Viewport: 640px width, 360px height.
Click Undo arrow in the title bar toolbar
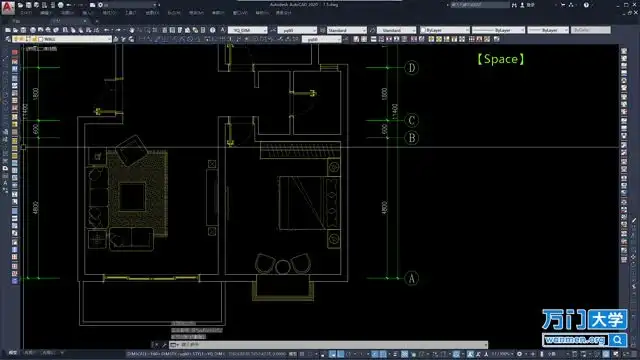point(69,5)
